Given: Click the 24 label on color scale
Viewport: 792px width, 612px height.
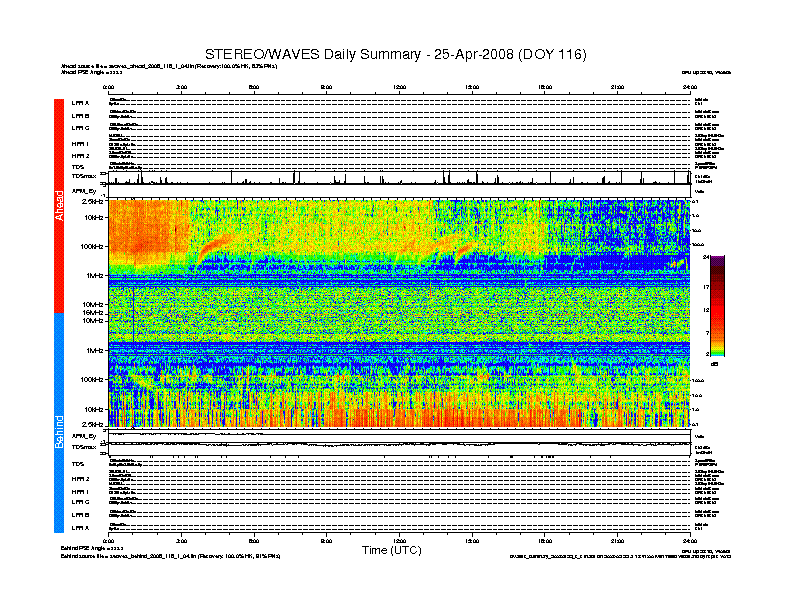Looking at the screenshot, I should (706, 258).
